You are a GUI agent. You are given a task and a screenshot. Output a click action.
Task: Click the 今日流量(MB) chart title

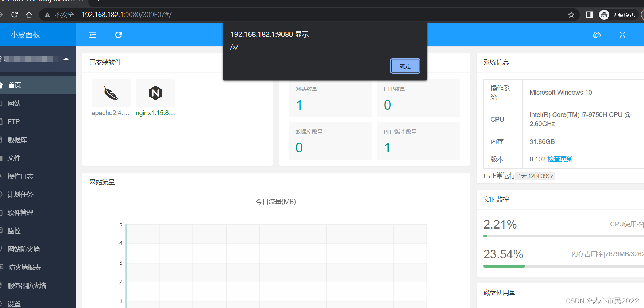tap(276, 202)
